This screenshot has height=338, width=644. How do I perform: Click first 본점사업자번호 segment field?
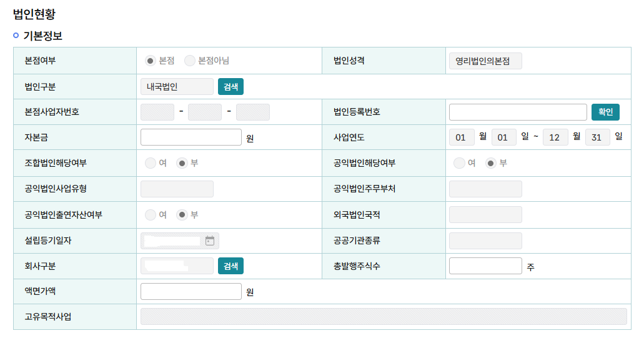point(157,112)
